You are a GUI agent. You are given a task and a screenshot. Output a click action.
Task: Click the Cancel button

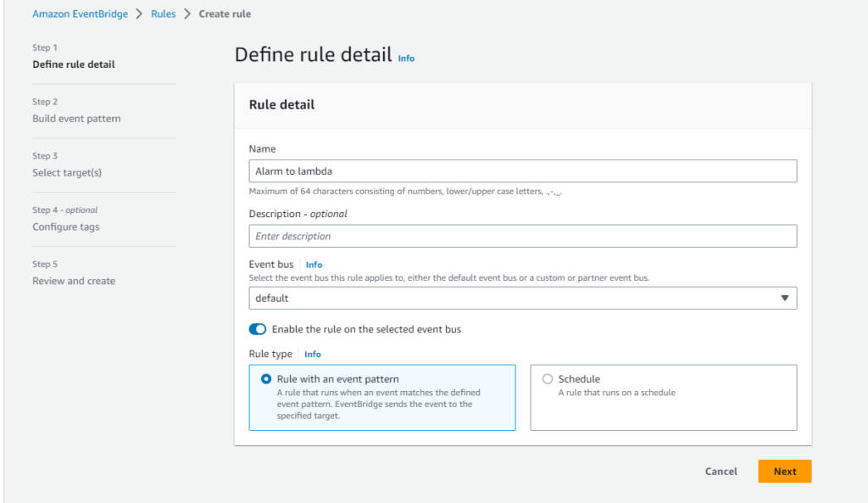pyautogui.click(x=721, y=472)
